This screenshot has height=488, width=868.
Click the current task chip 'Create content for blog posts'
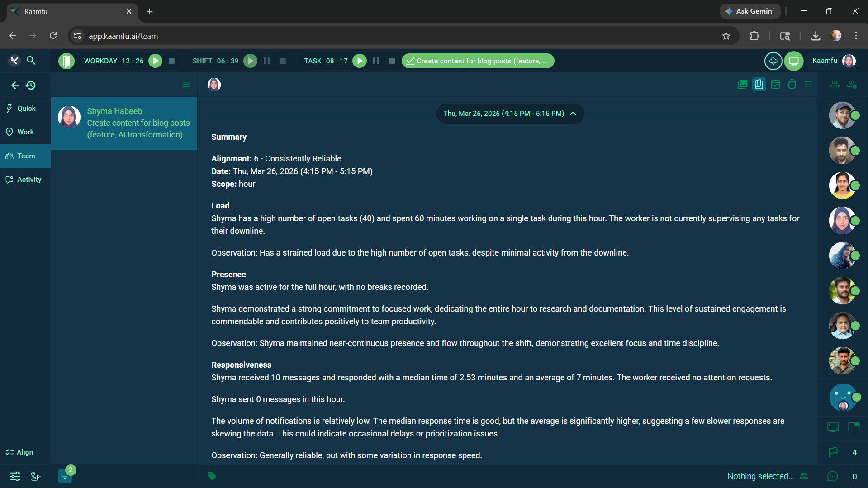pos(478,61)
